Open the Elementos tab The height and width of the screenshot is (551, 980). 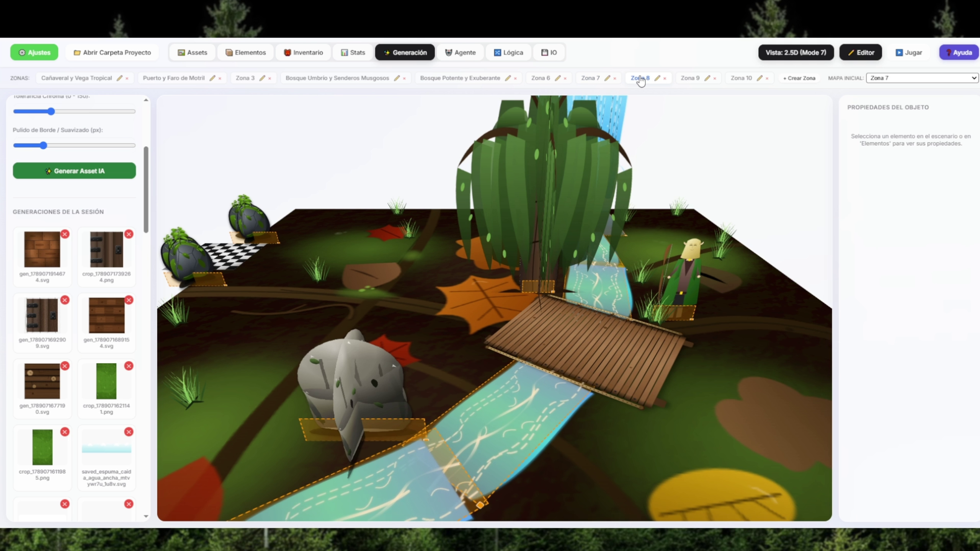tap(245, 52)
